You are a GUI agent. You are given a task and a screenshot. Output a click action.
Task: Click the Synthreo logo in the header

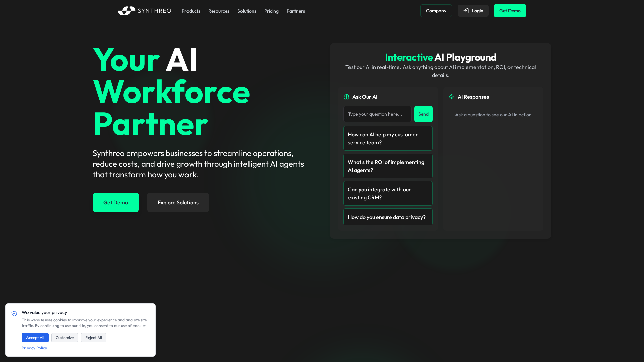point(144,11)
